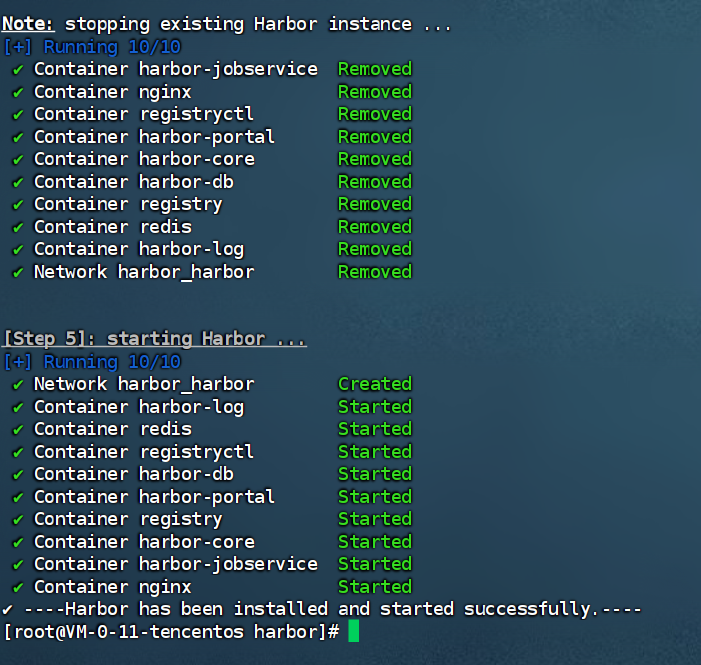The width and height of the screenshot is (701, 665).
Task: Click the "Created" status for harbor_harbor network
Action: click(x=375, y=384)
